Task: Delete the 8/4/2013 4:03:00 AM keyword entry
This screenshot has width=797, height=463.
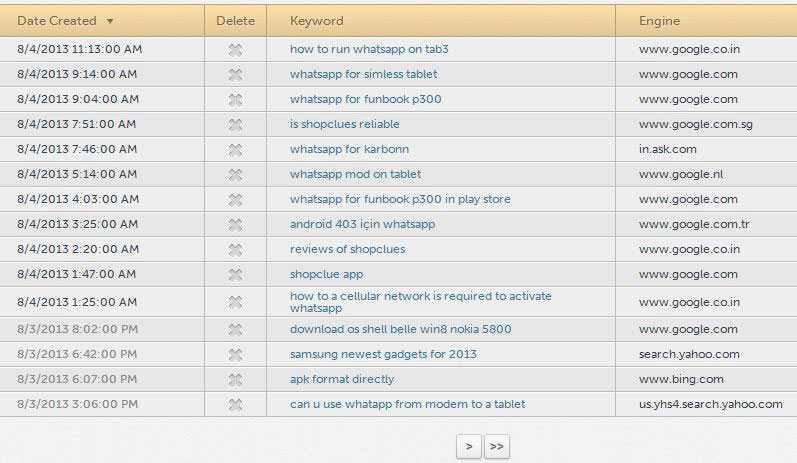Action: click(x=235, y=200)
